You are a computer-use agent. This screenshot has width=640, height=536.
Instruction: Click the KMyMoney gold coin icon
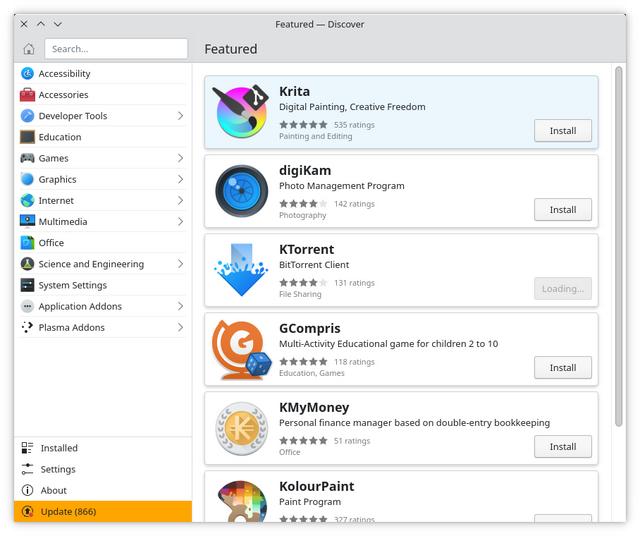242,428
